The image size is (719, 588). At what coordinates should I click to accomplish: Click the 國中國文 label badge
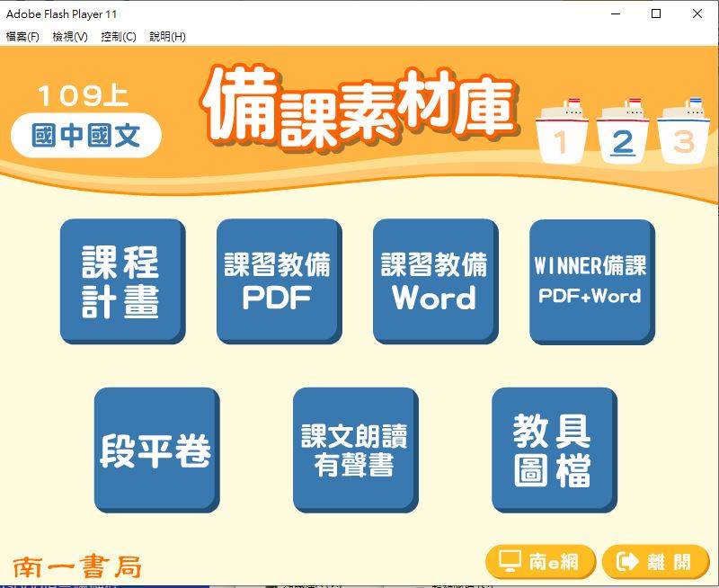point(85,135)
